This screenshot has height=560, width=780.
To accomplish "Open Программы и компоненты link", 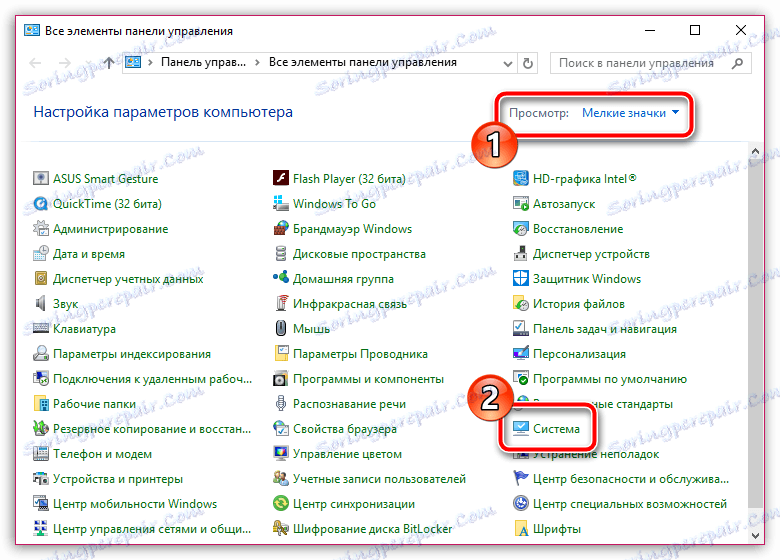I will pyautogui.click(x=368, y=379).
